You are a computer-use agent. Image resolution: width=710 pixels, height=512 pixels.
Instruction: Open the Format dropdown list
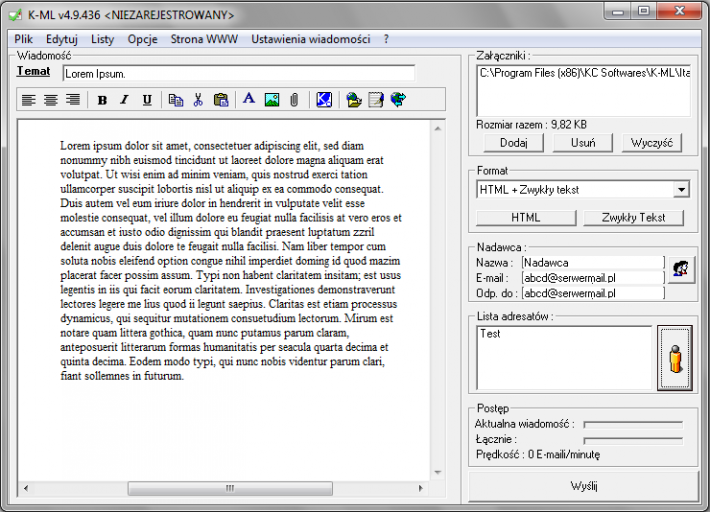pyautogui.click(x=681, y=190)
